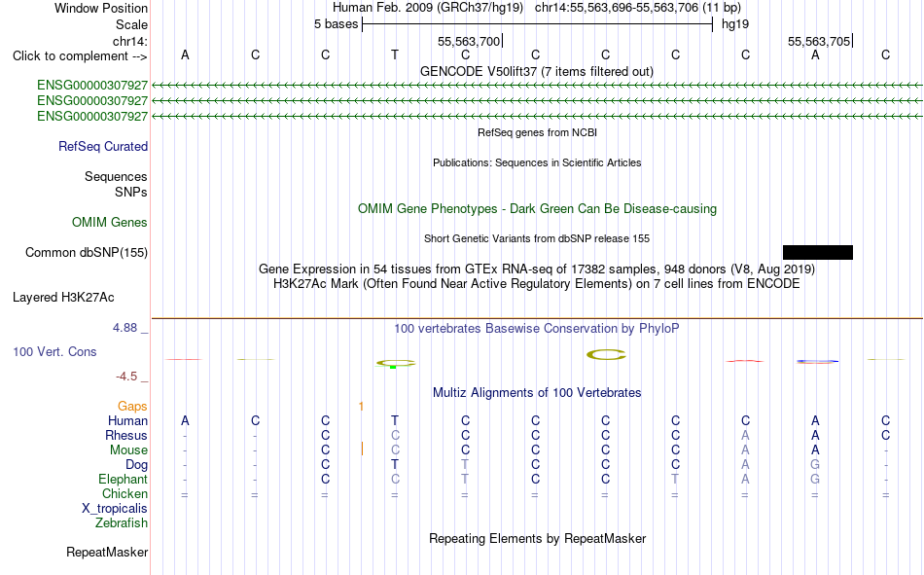
Task: Open 'Repeating Elements by RepeatMasker' title
Action: 538,539
